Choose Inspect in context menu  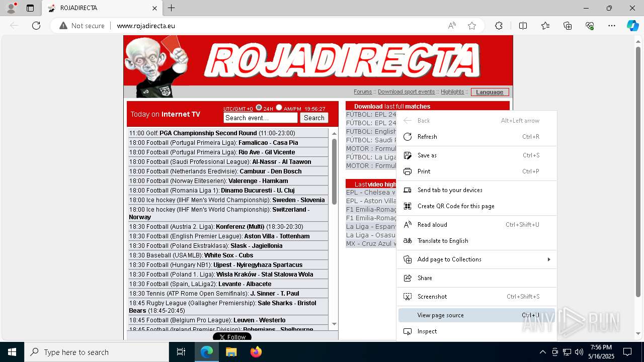click(x=477, y=331)
